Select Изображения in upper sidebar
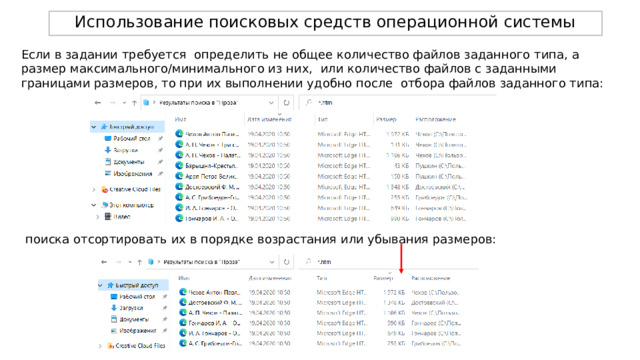The height and width of the screenshot is (360, 640). click(x=133, y=174)
